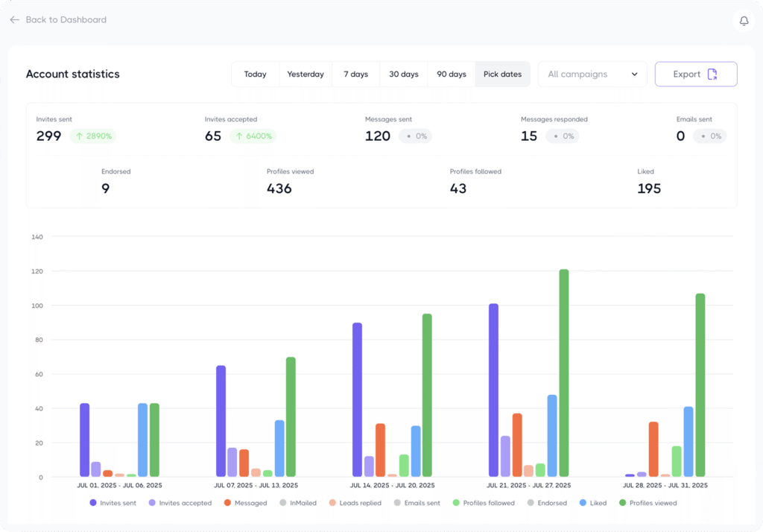Click the 0% badge next to Emails sent
The height and width of the screenshot is (532, 763).
pos(709,136)
